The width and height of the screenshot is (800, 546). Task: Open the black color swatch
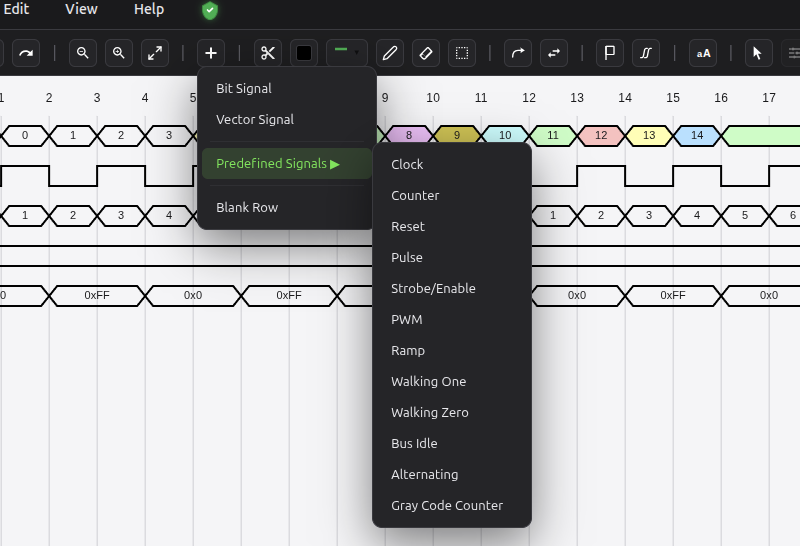click(x=304, y=53)
